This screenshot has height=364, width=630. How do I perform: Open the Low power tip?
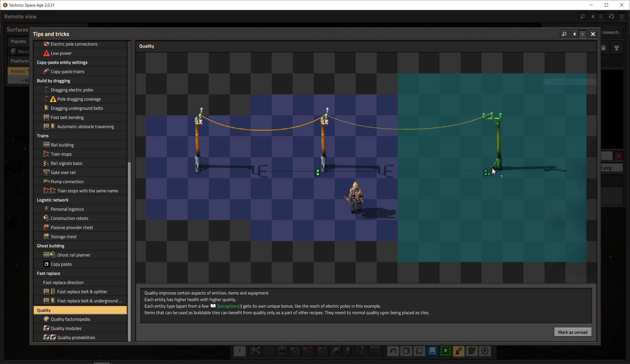[80, 53]
